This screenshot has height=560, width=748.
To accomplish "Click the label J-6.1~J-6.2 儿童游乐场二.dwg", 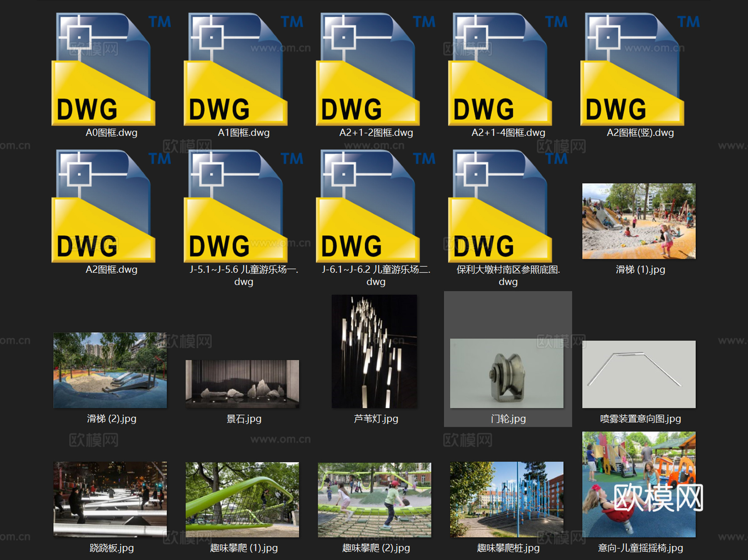I will tap(376, 275).
